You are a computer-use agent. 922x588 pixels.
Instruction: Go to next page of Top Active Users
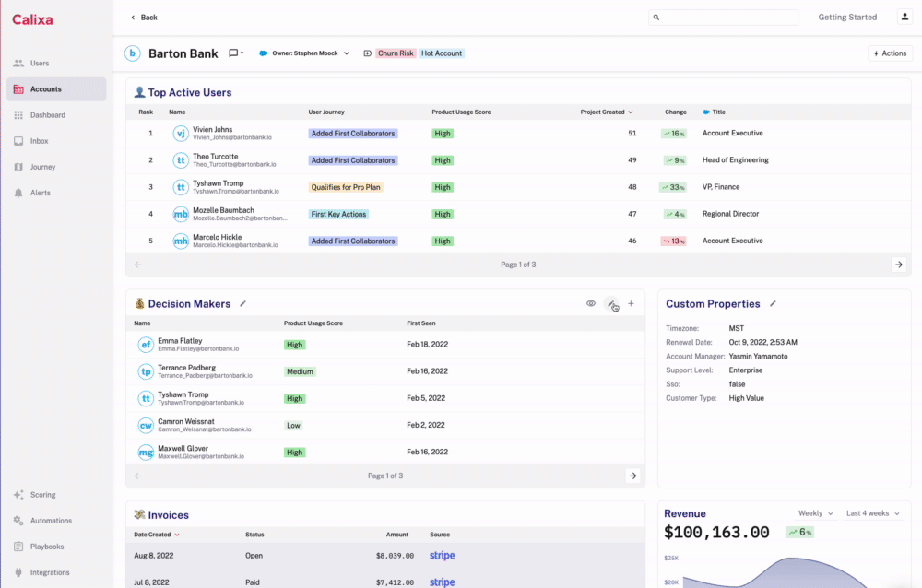[898, 265]
